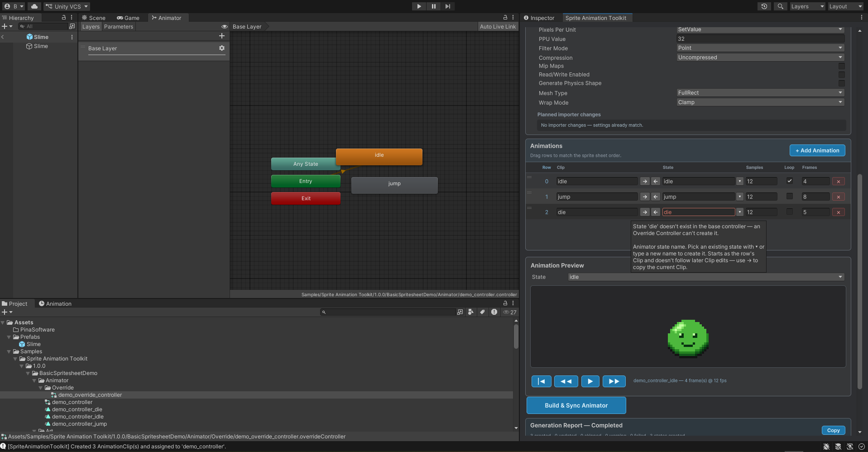The height and width of the screenshot is (452, 868).
Task: Copy the Generation Report
Action: (x=833, y=430)
